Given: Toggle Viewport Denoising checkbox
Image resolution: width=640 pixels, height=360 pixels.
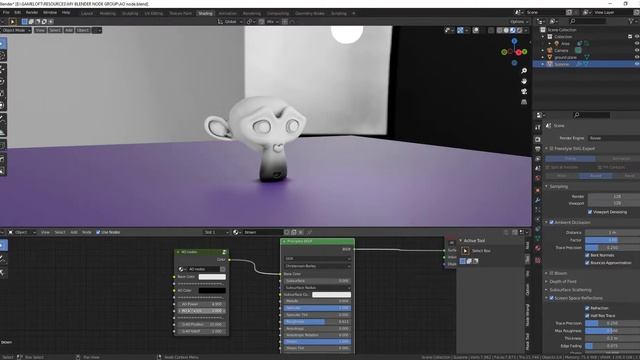Looking at the screenshot, I should tap(590, 212).
